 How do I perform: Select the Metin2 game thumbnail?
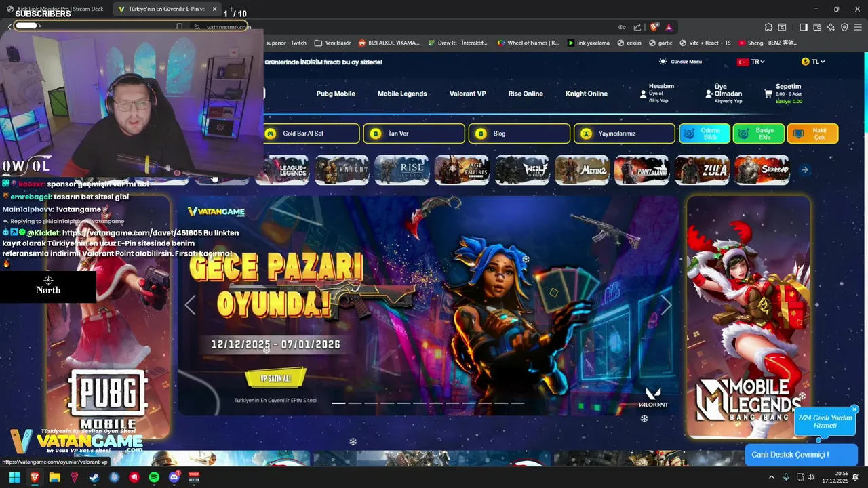582,170
